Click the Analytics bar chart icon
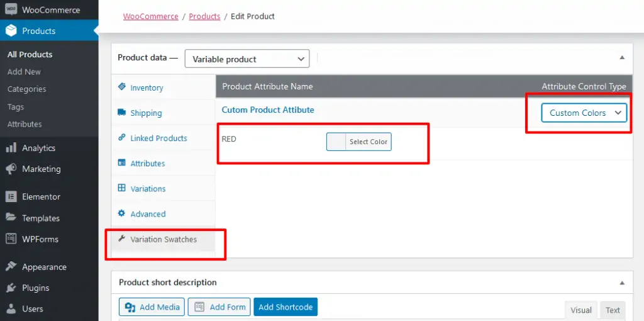 click(x=11, y=148)
